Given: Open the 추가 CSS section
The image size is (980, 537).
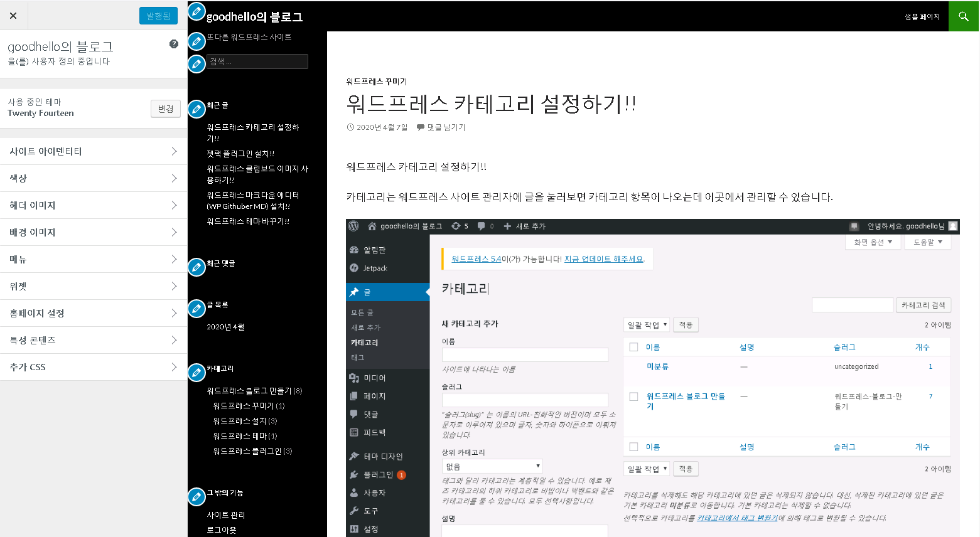Looking at the screenshot, I should click(x=94, y=367).
